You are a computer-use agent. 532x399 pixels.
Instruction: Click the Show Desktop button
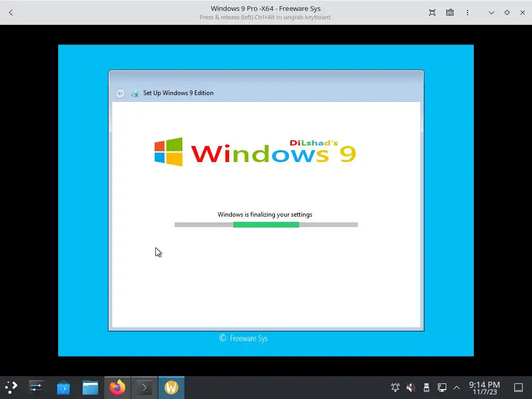click(x=518, y=388)
